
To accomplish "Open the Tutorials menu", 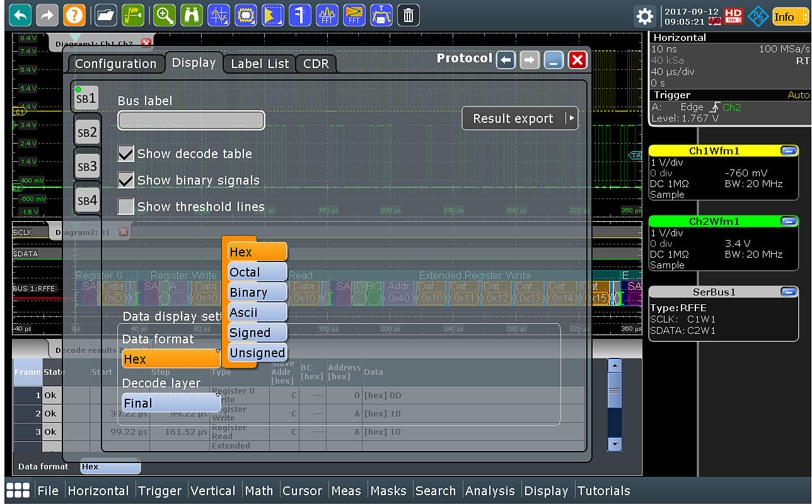I will (x=603, y=491).
